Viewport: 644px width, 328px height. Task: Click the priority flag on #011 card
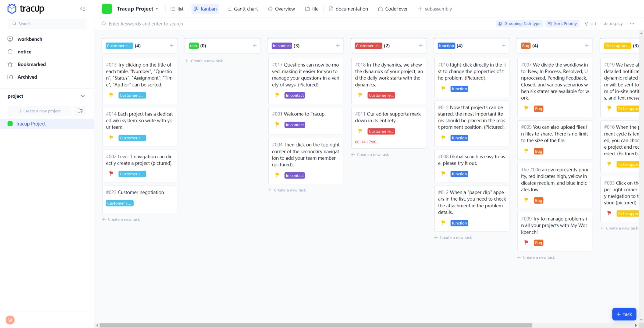tap(360, 131)
